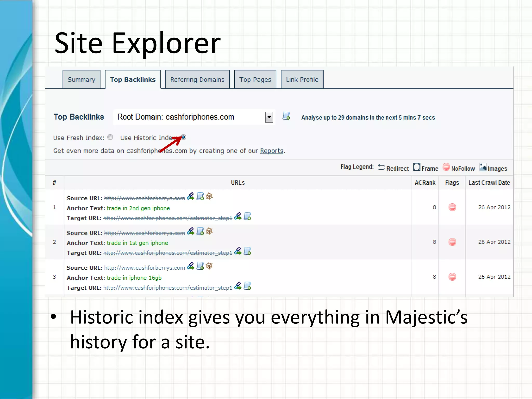Click row 3 target URL report icon
532x399 pixels.
(x=247, y=286)
